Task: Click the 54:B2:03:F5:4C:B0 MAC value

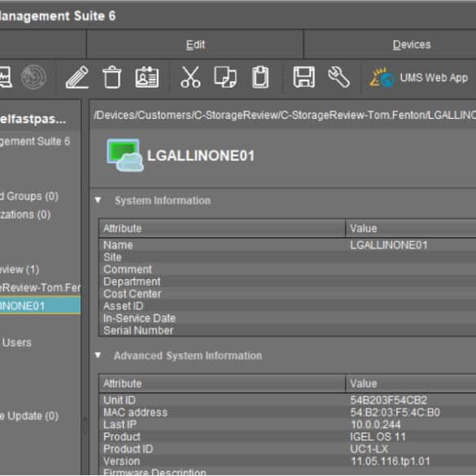Action: (x=395, y=413)
